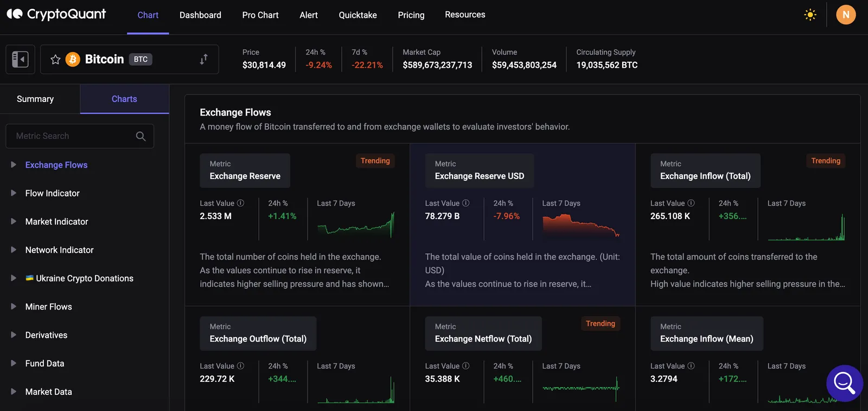The width and height of the screenshot is (868, 411).
Task: Click the Exchange Reserve value 2.533 M
Action: [215, 216]
